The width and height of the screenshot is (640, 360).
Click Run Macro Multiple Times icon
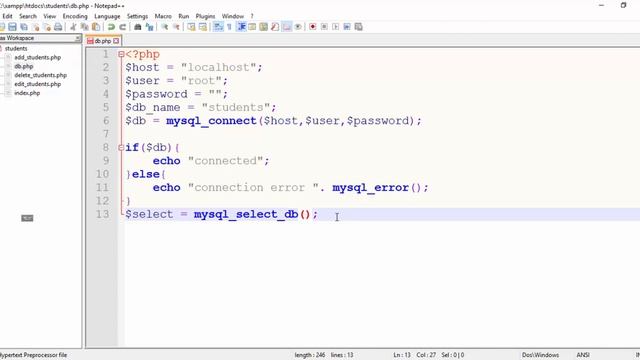click(x=347, y=27)
